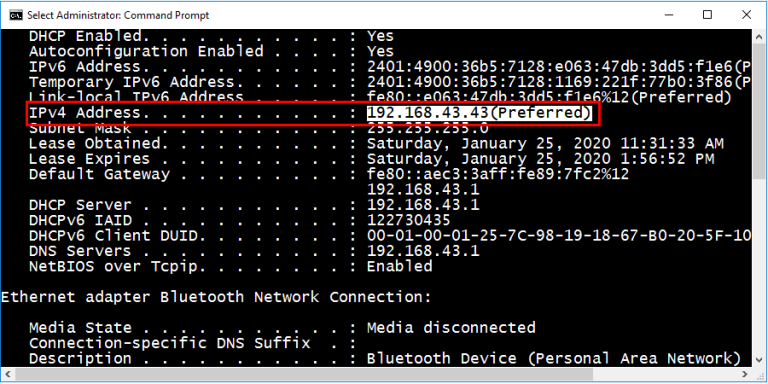
Task: Click the DHCPv6 IAID value 122730435
Action: 409,220
